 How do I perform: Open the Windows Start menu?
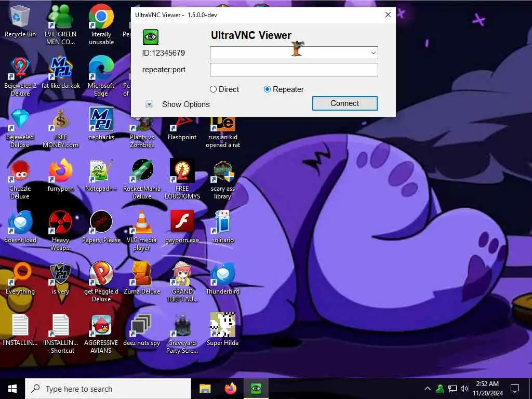(x=12, y=389)
